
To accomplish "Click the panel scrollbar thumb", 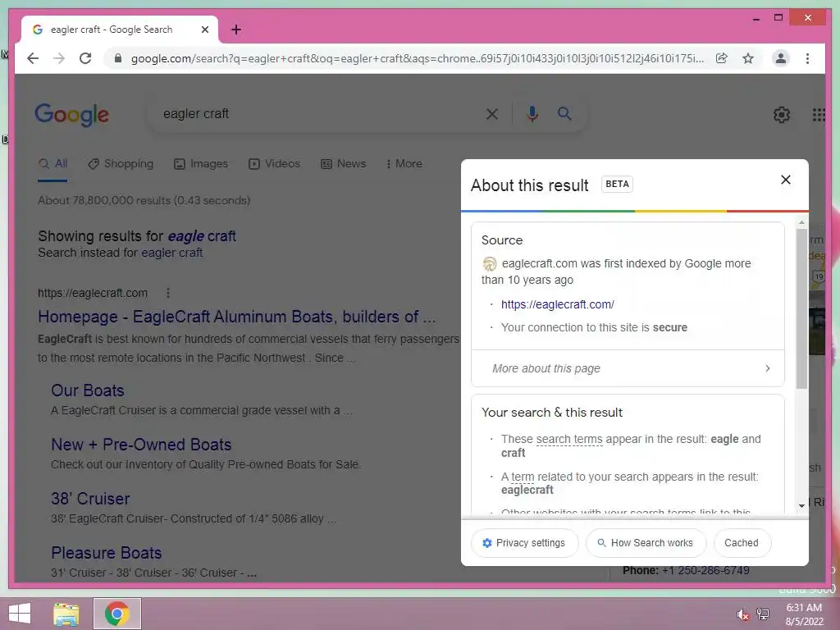I will [801, 308].
